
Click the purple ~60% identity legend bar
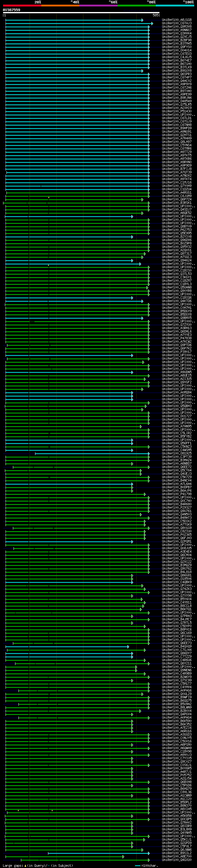[x=99, y=6]
